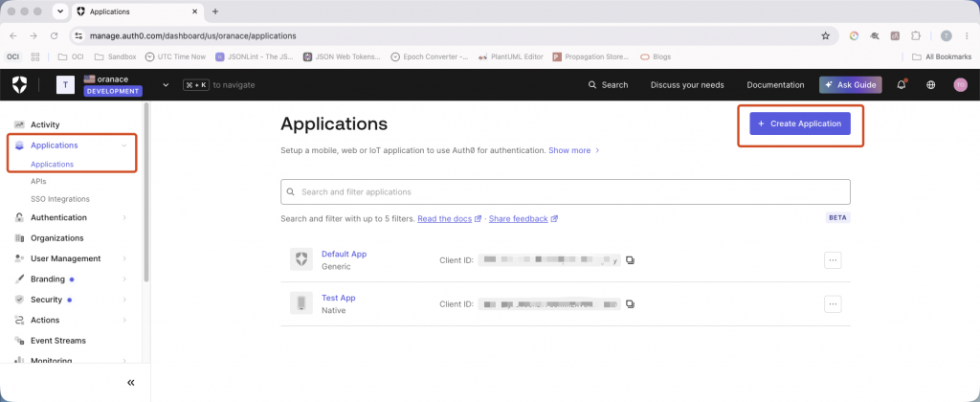Open the APIs submenu item

click(38, 181)
